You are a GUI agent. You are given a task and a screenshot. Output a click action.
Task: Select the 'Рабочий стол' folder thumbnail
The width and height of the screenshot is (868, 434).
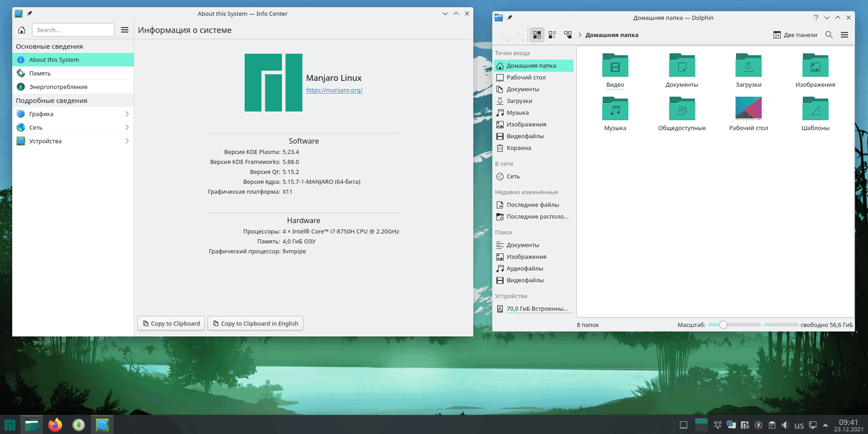(x=748, y=108)
